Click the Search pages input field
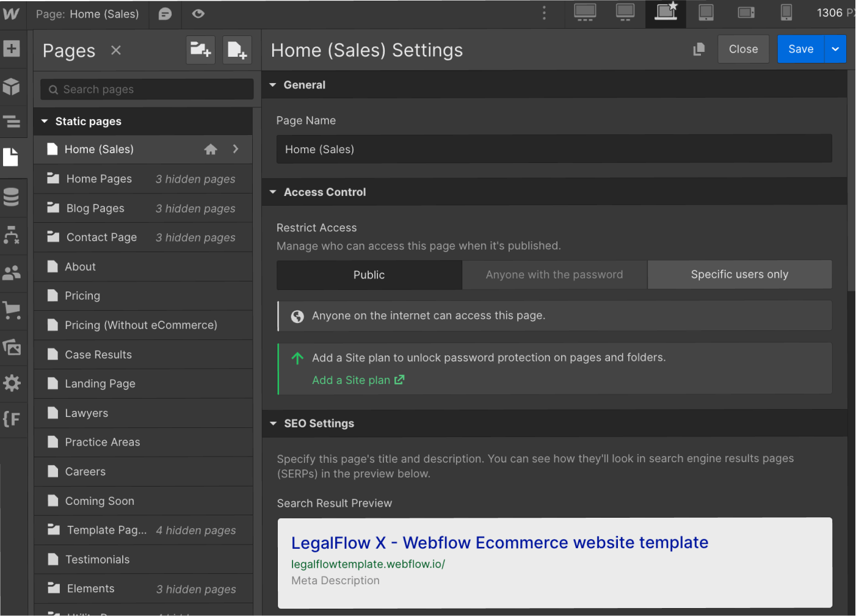The image size is (856, 616). pos(147,89)
